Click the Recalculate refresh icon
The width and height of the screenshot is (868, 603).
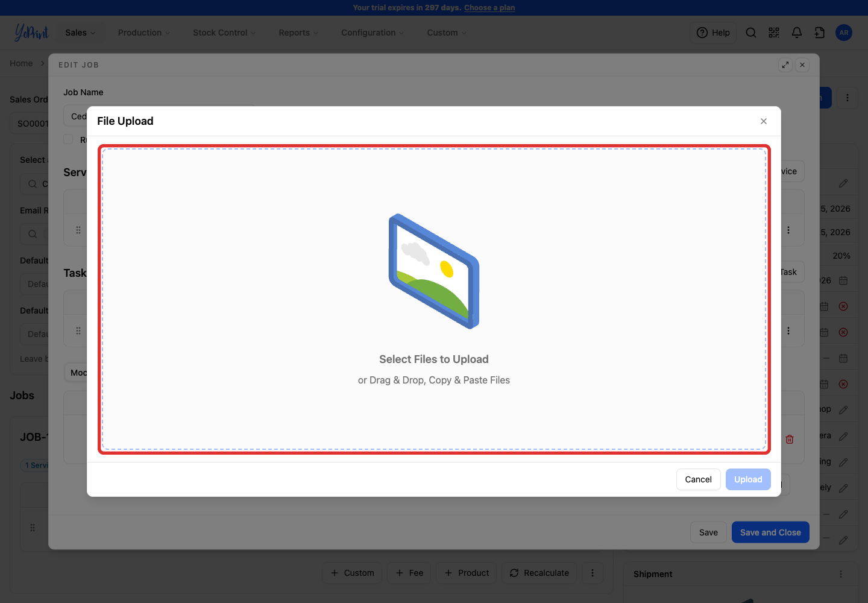514,573
